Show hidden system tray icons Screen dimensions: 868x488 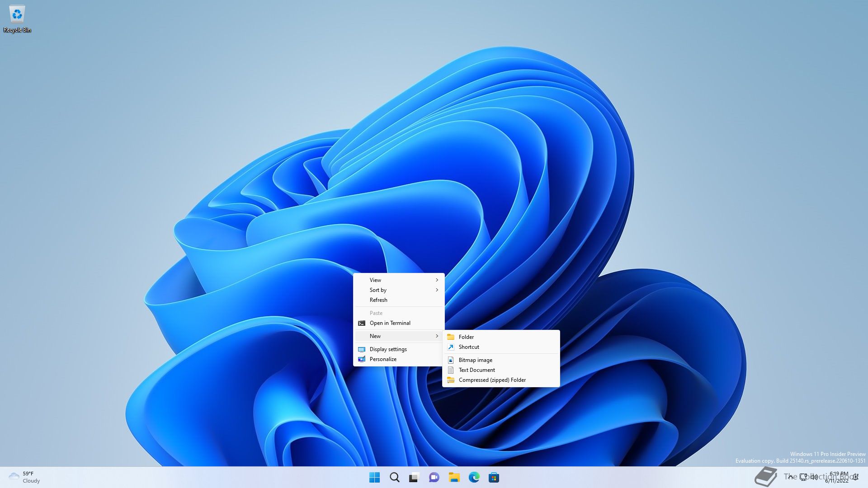tap(790, 477)
